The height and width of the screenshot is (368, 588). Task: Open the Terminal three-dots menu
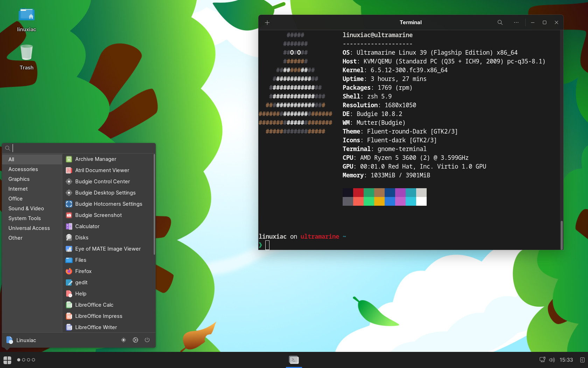tap(516, 22)
